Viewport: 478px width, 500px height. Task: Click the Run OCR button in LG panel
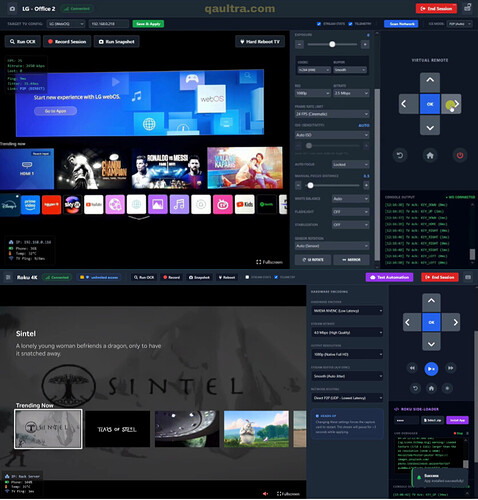pyautogui.click(x=23, y=42)
